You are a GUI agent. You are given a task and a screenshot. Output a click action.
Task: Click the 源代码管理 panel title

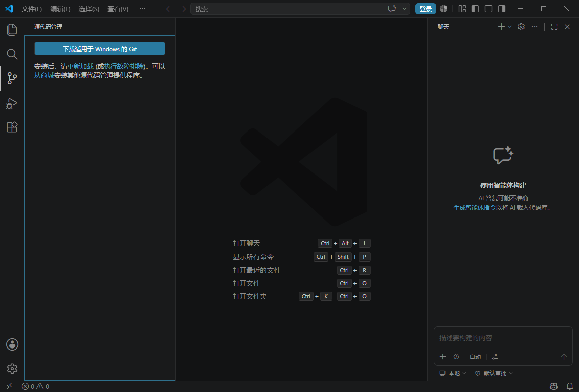click(48, 27)
